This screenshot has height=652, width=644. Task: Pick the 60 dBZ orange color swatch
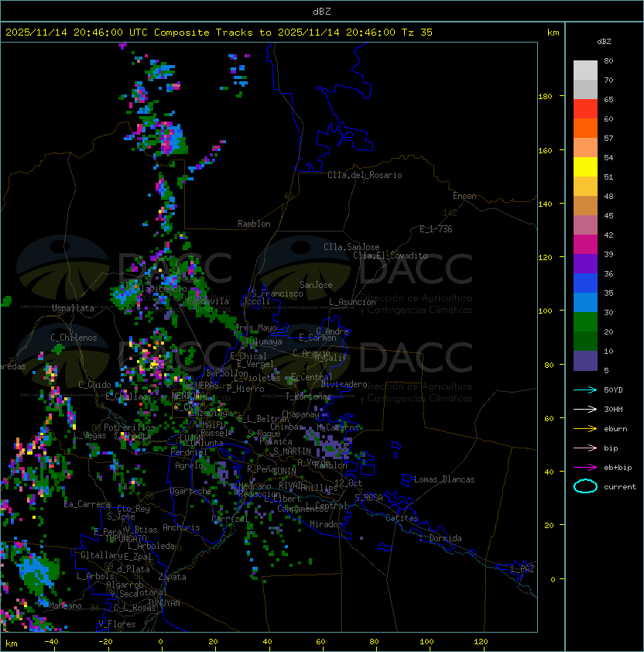click(x=585, y=129)
